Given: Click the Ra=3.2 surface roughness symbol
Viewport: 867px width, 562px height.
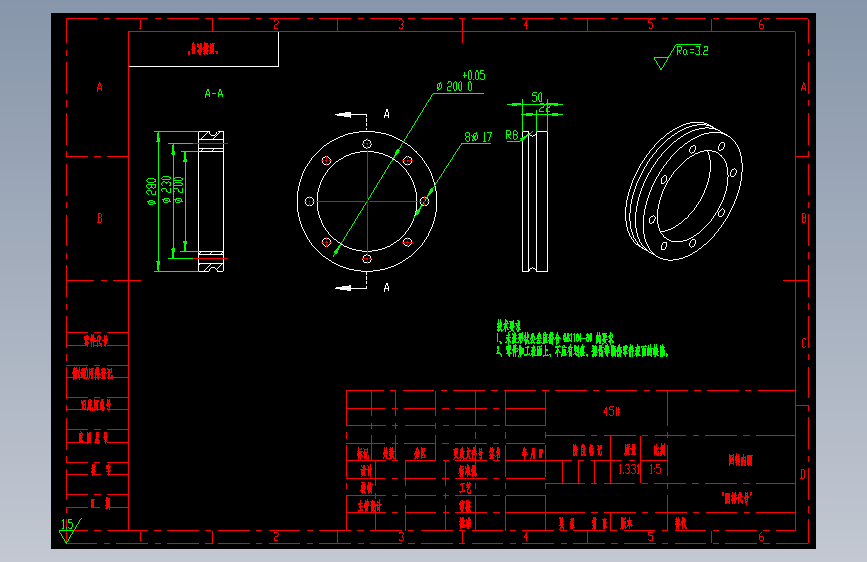Looking at the screenshot, I should coord(681,56).
